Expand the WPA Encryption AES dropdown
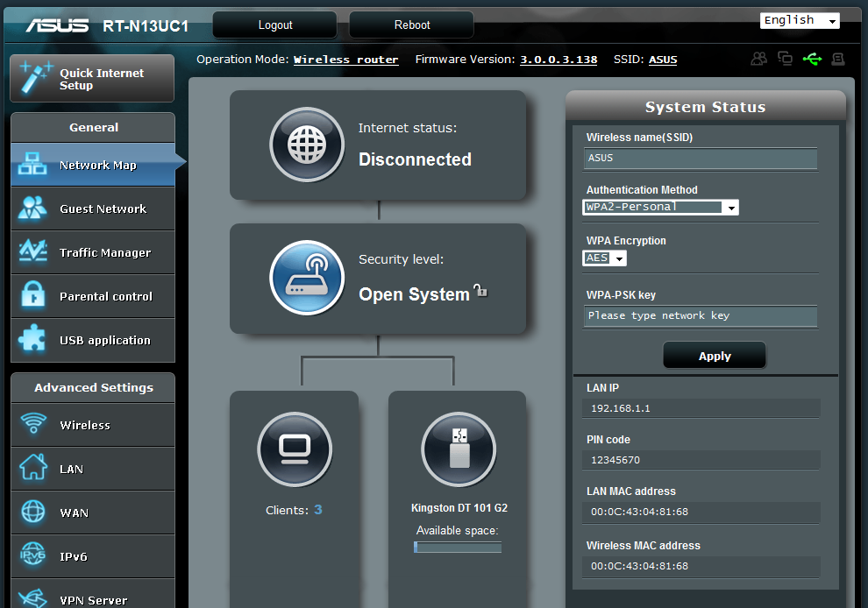 (604, 258)
